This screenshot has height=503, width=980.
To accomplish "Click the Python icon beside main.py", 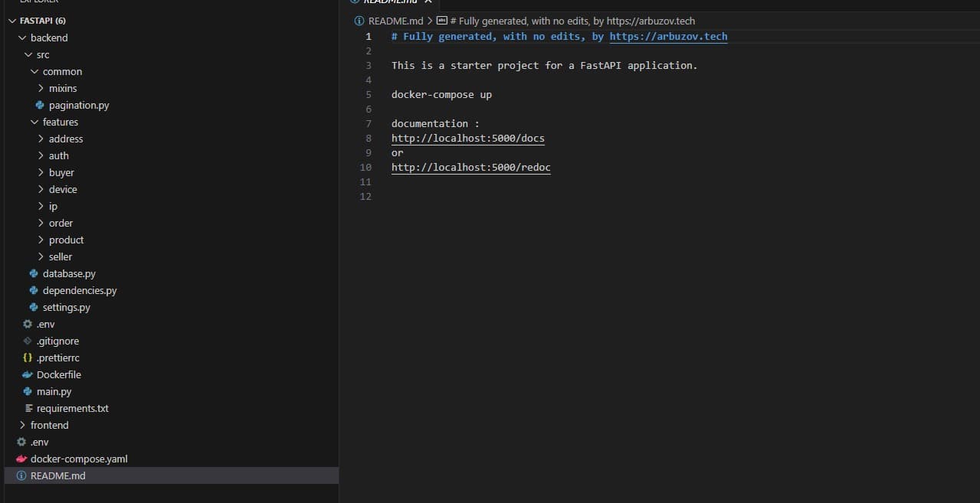I will click(x=28, y=391).
